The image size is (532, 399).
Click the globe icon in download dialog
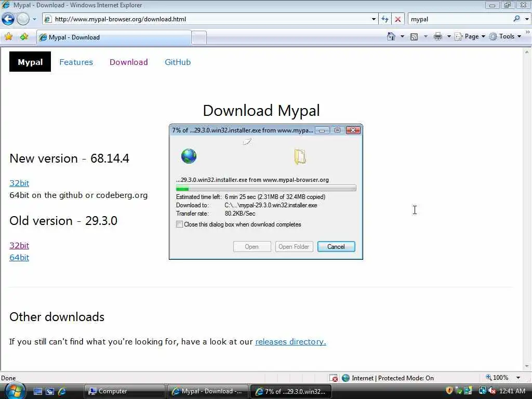pyautogui.click(x=189, y=156)
